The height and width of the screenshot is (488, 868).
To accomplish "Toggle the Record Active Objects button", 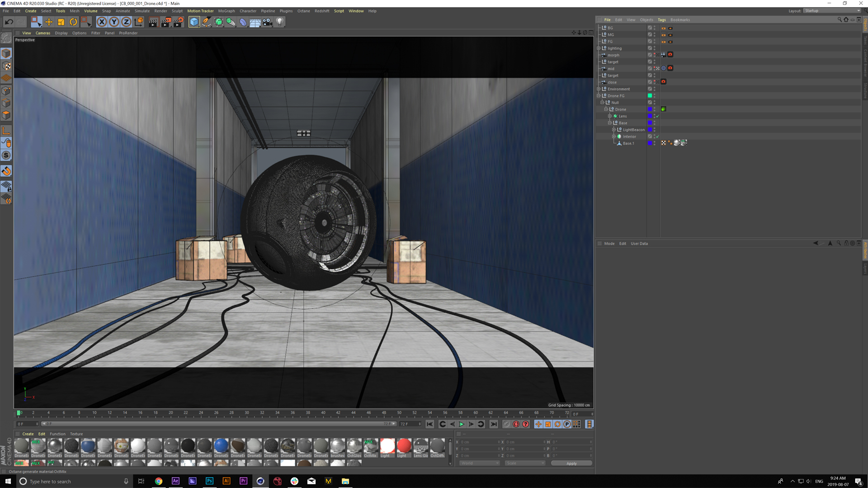I will pyautogui.click(x=506, y=424).
